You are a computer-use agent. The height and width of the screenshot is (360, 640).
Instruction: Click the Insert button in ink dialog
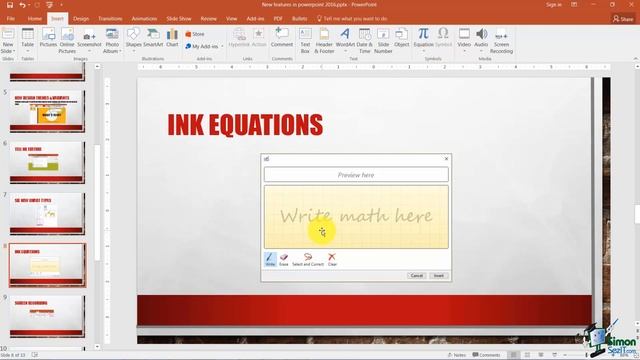(439, 276)
